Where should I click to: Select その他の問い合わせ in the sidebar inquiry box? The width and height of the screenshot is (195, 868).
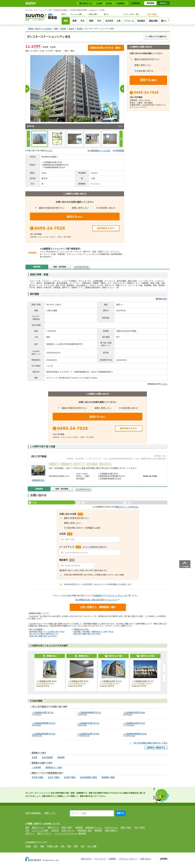coord(132,71)
